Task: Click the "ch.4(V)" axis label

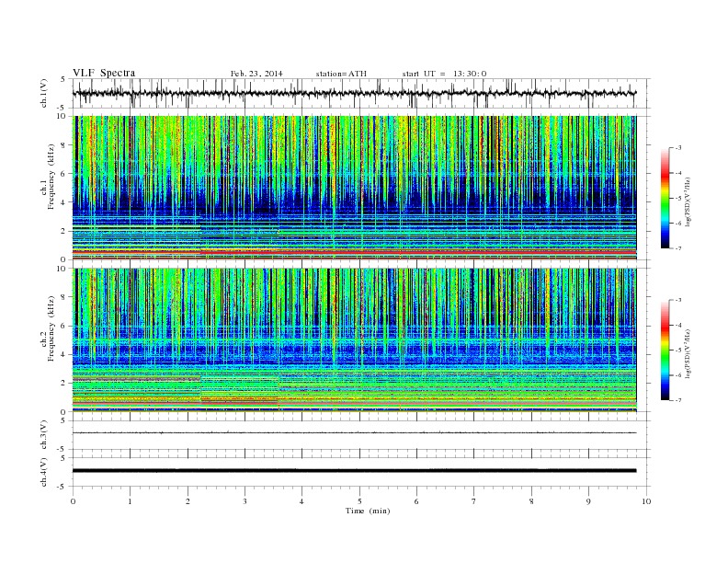Action: click(44, 472)
